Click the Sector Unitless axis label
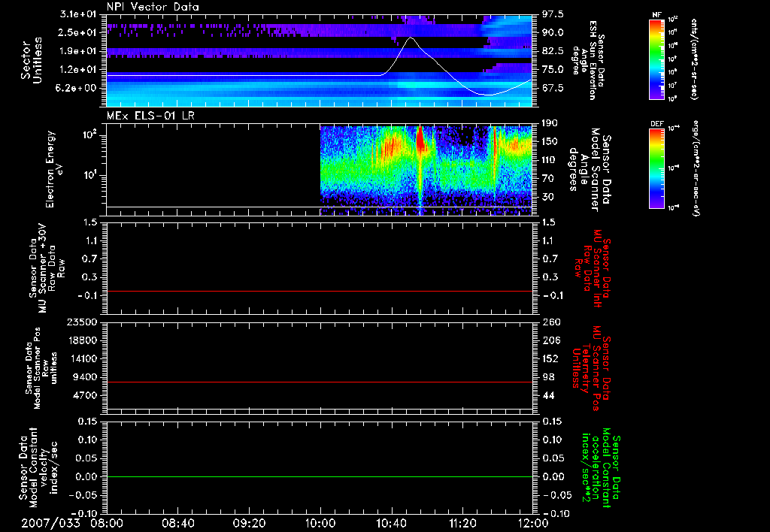This screenshot has width=770, height=532. coord(30,60)
